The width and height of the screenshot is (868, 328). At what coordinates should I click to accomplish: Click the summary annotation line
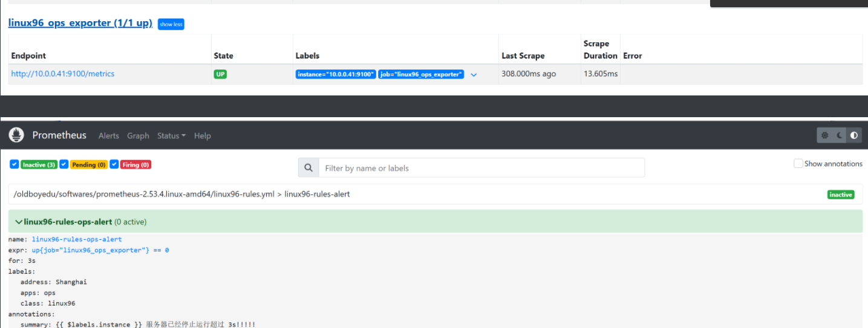tap(138, 324)
